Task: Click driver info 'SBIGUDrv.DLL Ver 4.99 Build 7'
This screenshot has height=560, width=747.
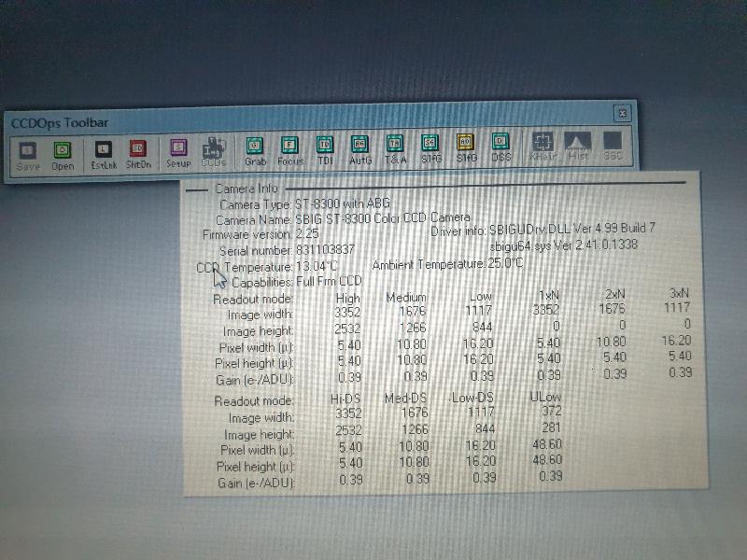Action: point(572,229)
